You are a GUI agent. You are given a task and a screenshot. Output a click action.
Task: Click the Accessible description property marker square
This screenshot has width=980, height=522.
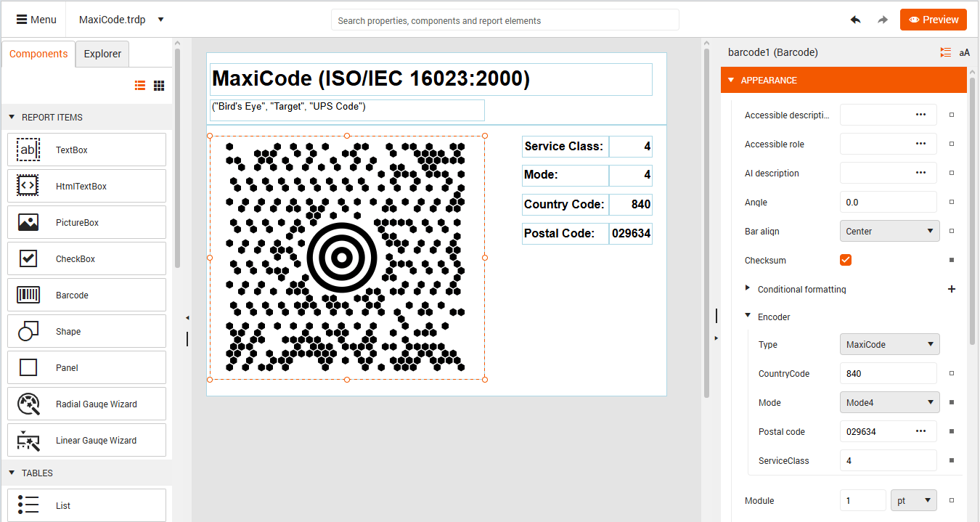(952, 115)
